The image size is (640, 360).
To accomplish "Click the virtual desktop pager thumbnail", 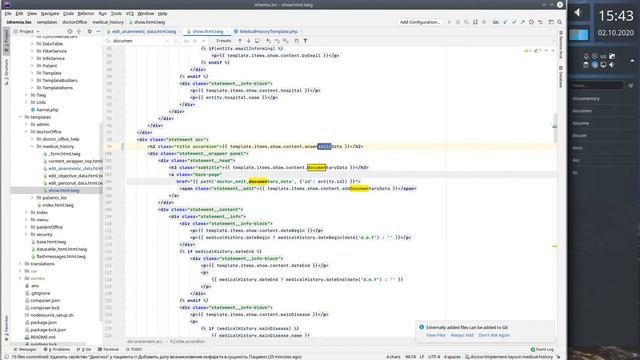I will [x=579, y=34].
